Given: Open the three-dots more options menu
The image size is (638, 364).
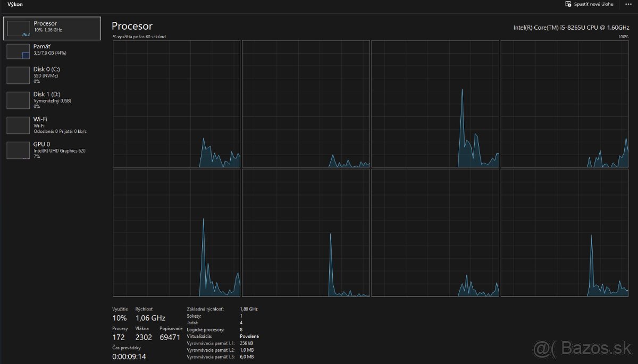Looking at the screenshot, I should pyautogui.click(x=628, y=4).
